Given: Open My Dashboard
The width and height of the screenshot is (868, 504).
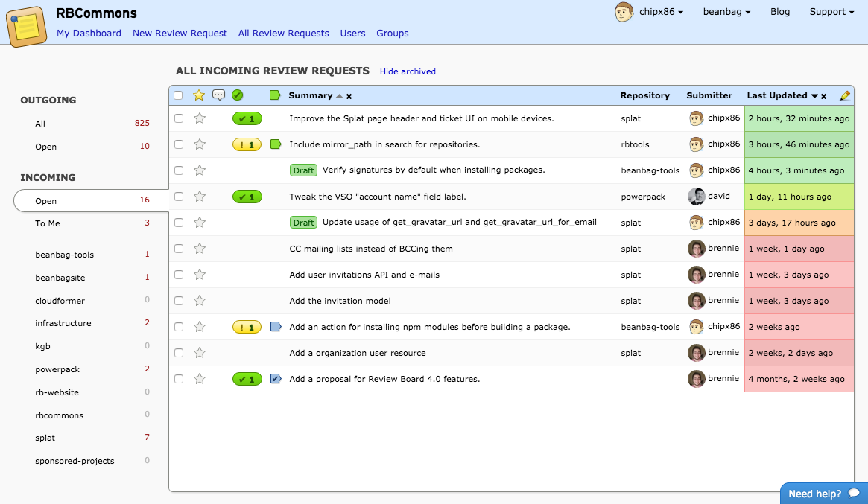Looking at the screenshot, I should click(89, 34).
